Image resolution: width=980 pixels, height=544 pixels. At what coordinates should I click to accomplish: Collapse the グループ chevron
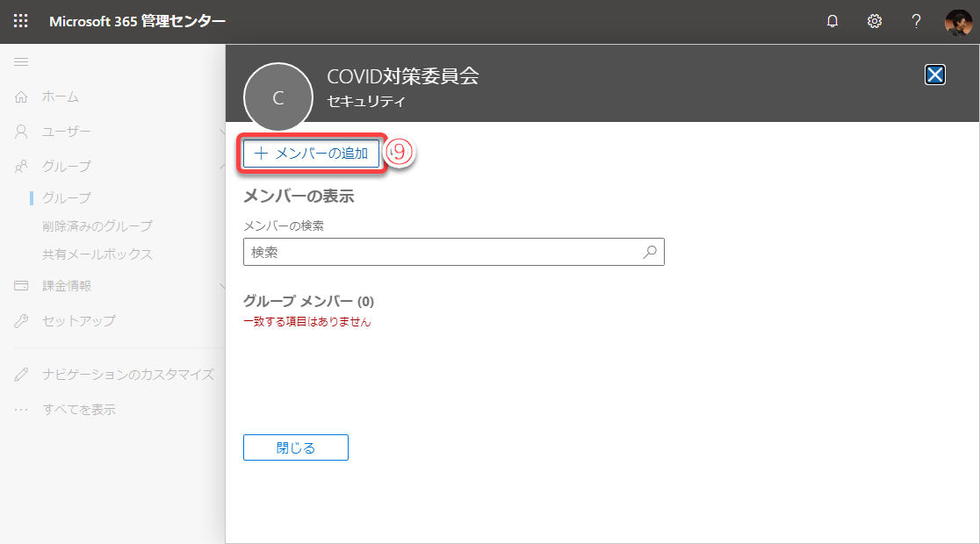click(x=222, y=166)
